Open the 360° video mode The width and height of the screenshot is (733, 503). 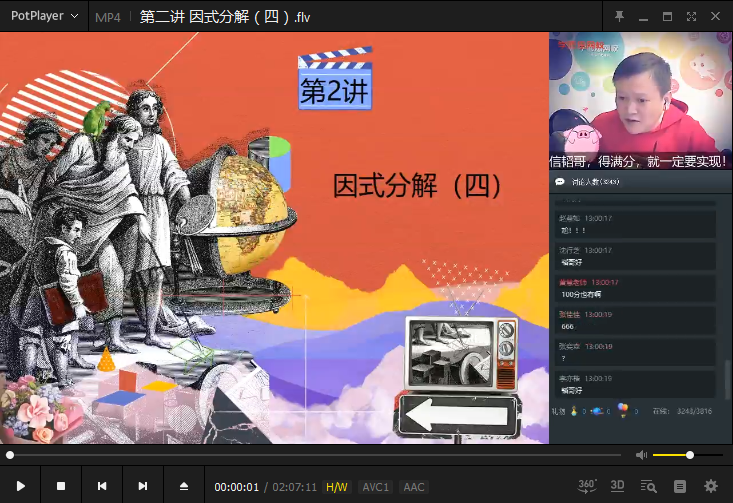[x=588, y=485]
